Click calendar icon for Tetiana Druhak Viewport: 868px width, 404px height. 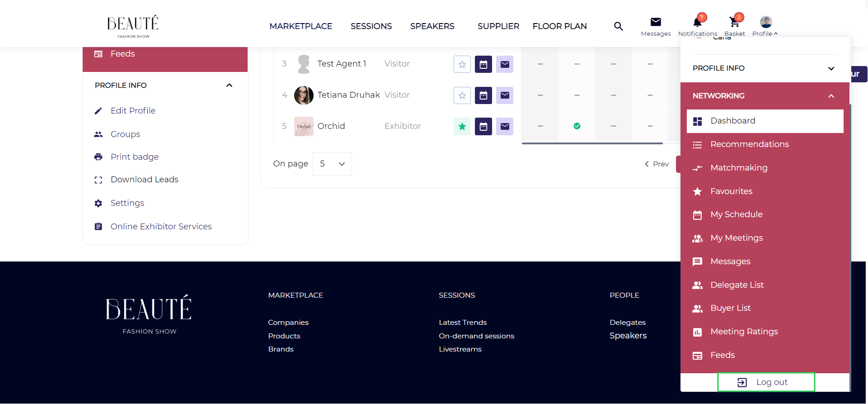[x=483, y=95]
